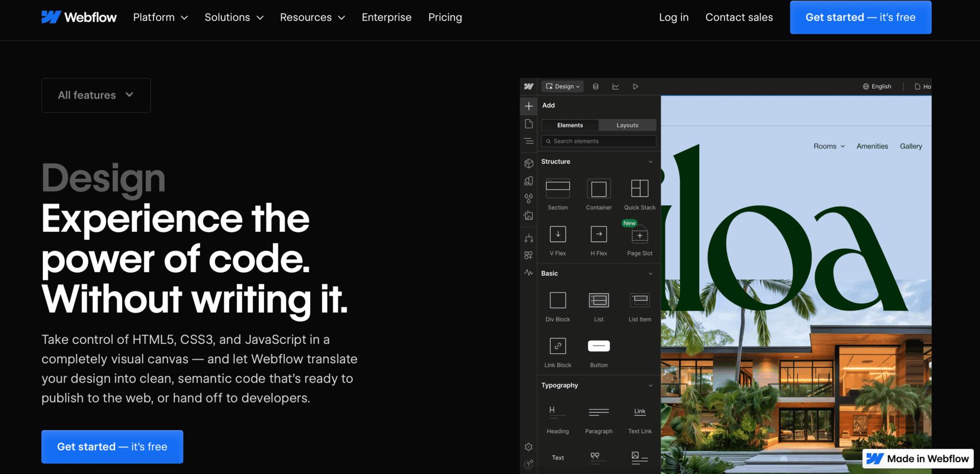Go to the Pricing page
This screenshot has height=474, width=980.
[445, 17]
